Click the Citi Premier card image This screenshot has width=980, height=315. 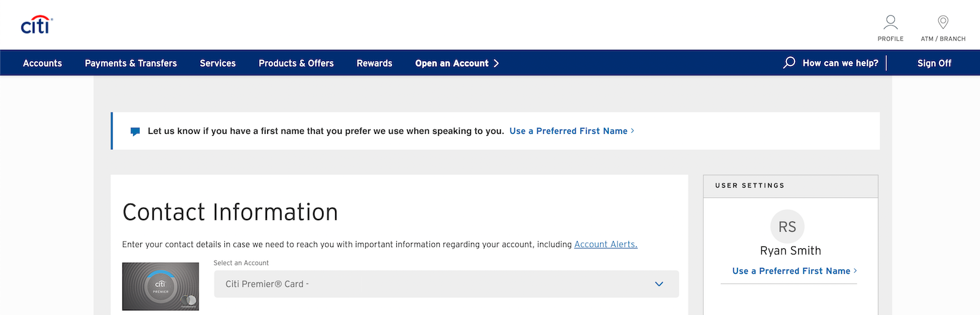(160, 286)
